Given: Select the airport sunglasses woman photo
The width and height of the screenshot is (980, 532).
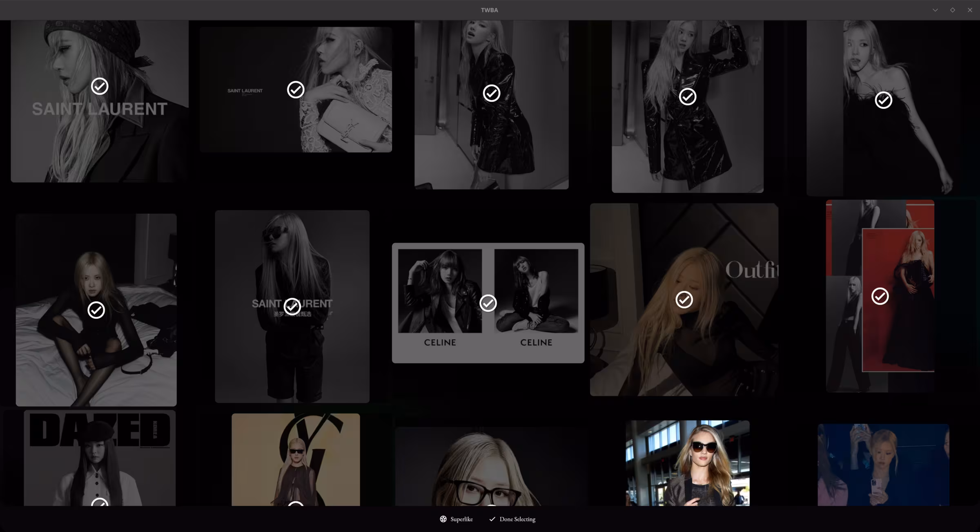Looking at the screenshot, I should (x=688, y=463).
